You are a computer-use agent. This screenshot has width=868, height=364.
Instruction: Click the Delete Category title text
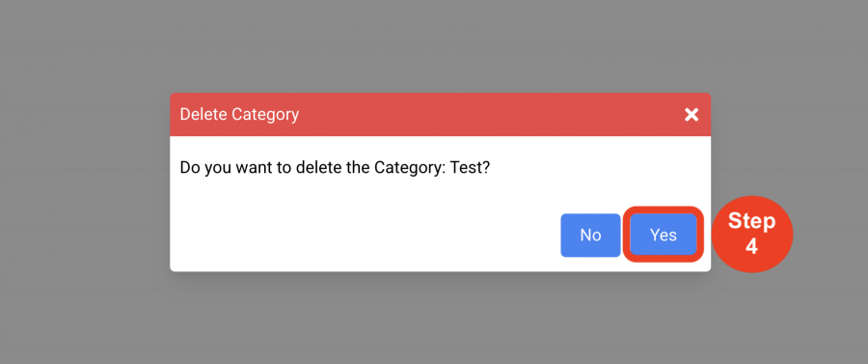click(239, 115)
